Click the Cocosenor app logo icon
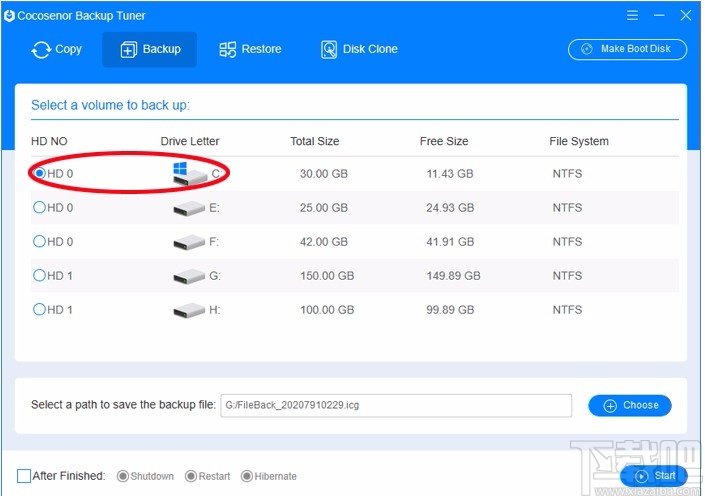The width and height of the screenshot is (705, 496). point(9,16)
